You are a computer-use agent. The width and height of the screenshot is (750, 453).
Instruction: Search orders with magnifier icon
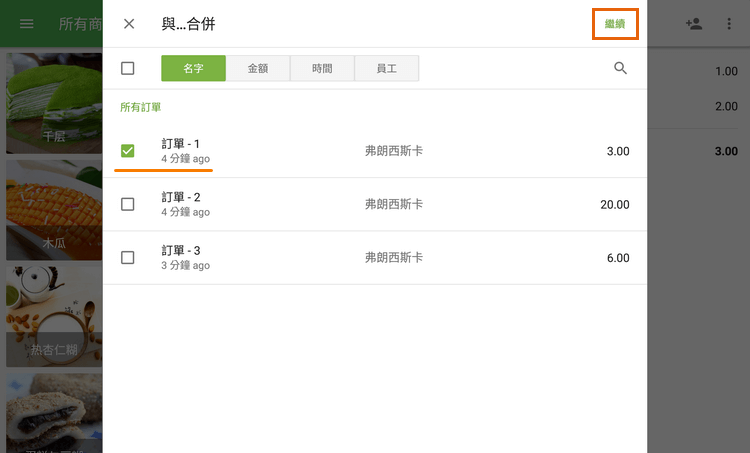(621, 68)
